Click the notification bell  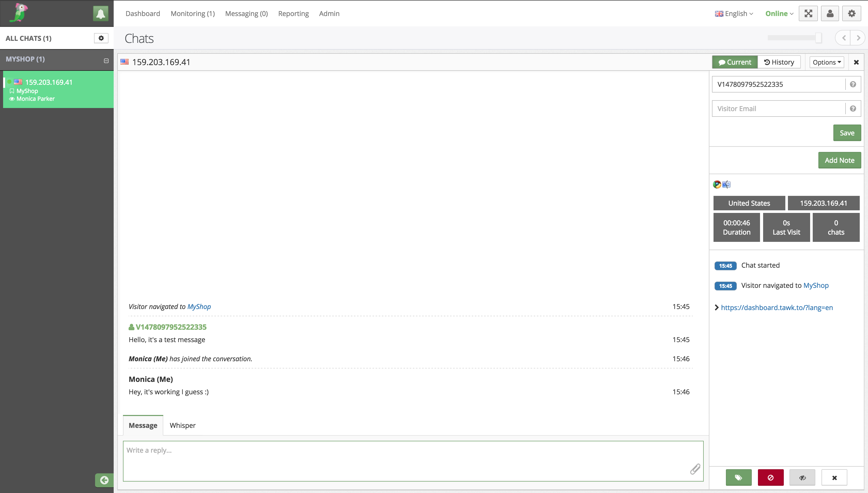100,13
